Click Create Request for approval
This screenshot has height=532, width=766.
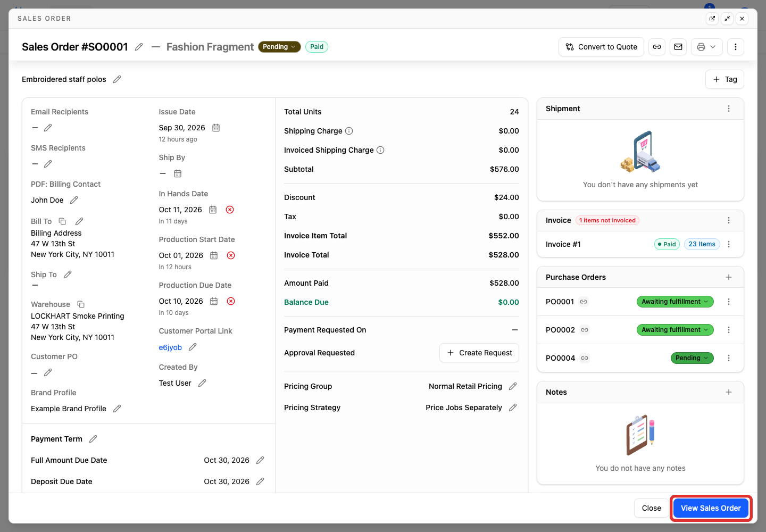point(479,353)
